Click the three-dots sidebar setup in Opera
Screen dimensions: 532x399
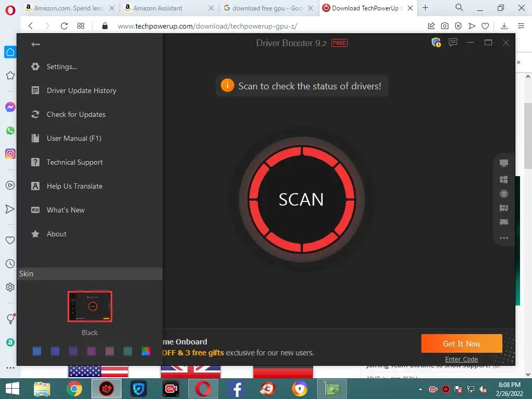(10, 368)
